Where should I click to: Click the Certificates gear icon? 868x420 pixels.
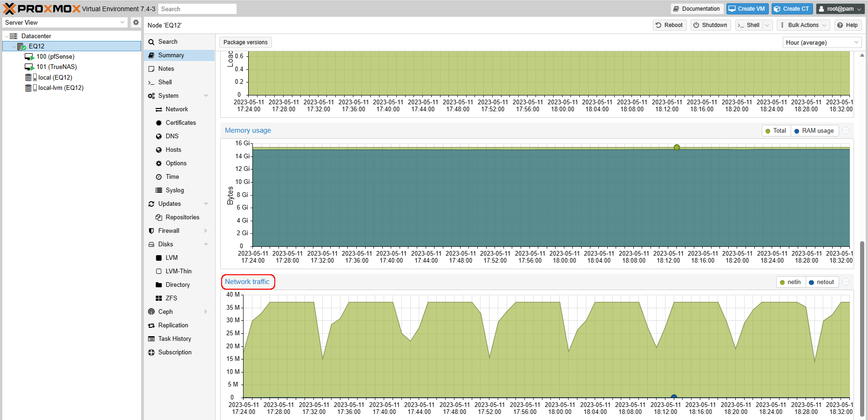159,123
